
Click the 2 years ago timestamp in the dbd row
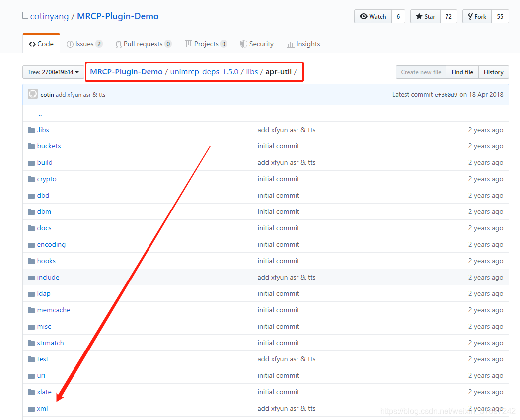click(486, 195)
